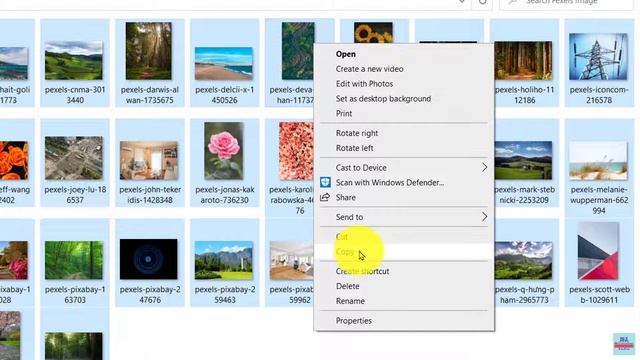Choose Rename in the context menu

pyautogui.click(x=350, y=301)
